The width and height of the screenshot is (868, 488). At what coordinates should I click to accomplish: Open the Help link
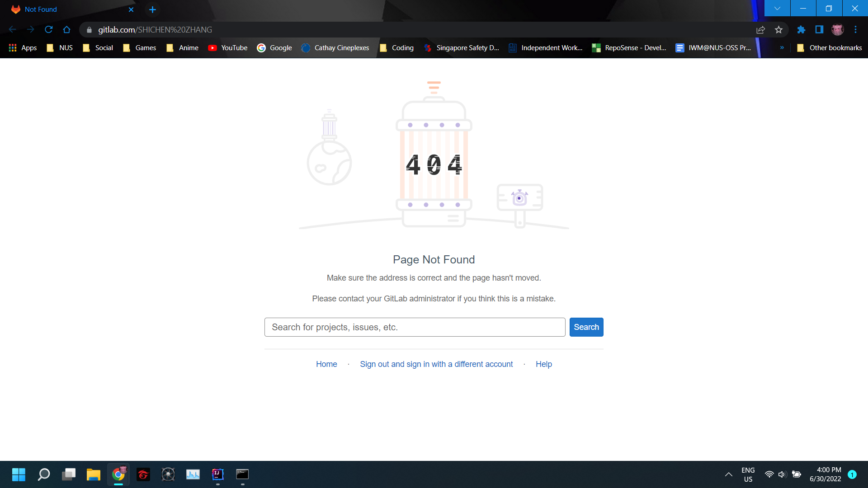pyautogui.click(x=543, y=364)
